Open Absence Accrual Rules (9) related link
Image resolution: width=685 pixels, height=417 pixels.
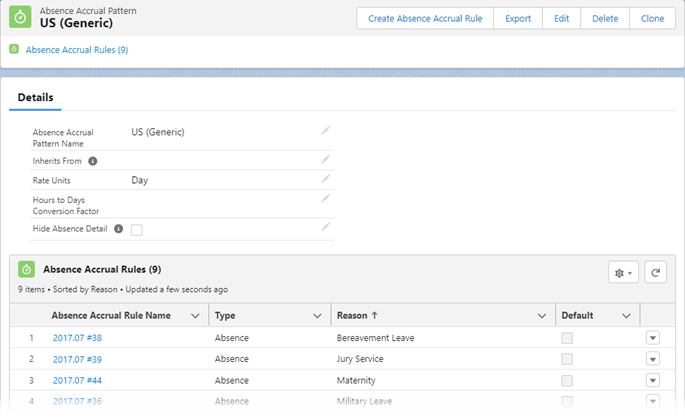pyautogui.click(x=76, y=49)
